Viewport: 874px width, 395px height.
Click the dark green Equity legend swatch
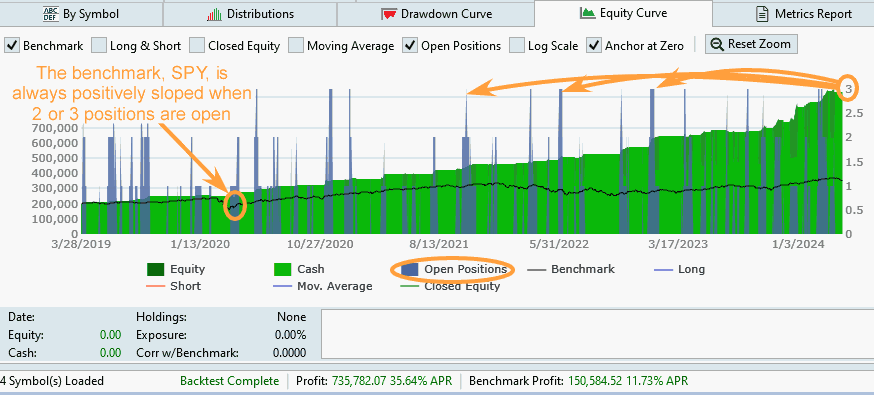[x=156, y=270]
